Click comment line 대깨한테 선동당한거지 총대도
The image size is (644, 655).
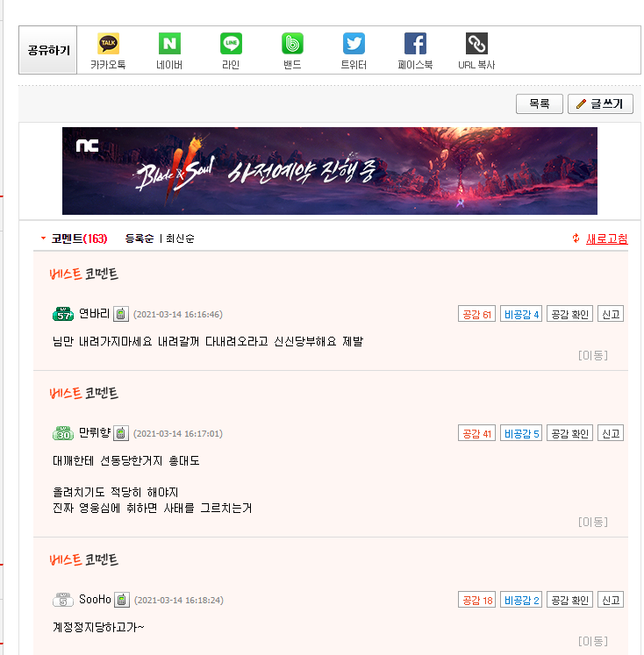tap(126, 461)
